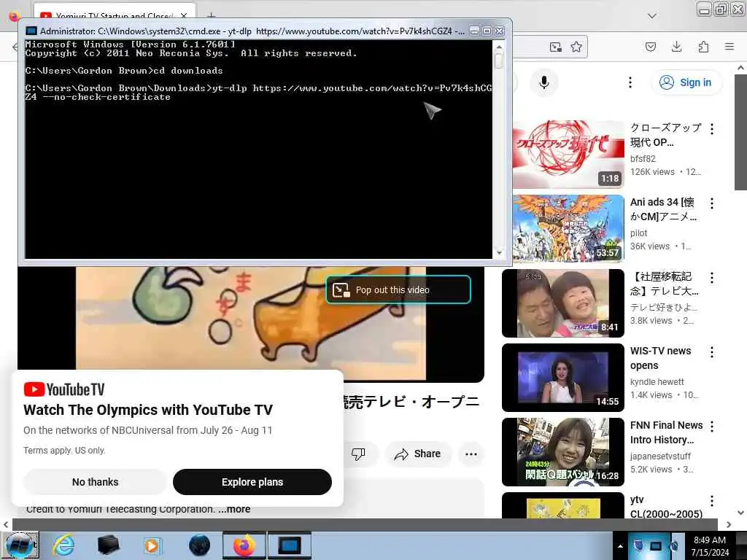Click the picture-in-picture icon in address bar
The height and width of the screenshot is (560, 747).
[555, 47]
